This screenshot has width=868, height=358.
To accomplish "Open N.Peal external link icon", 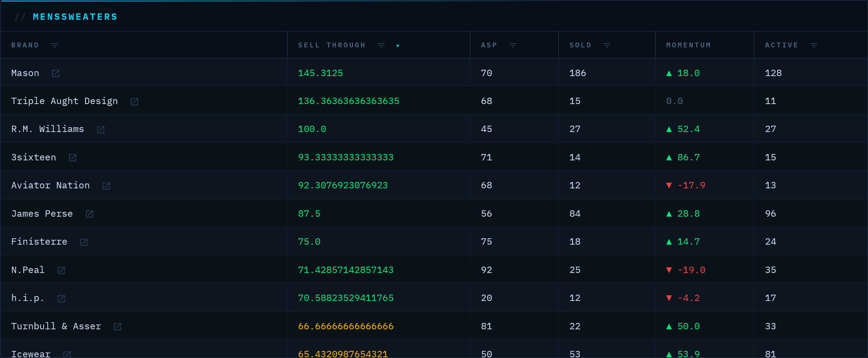I will coord(62,270).
